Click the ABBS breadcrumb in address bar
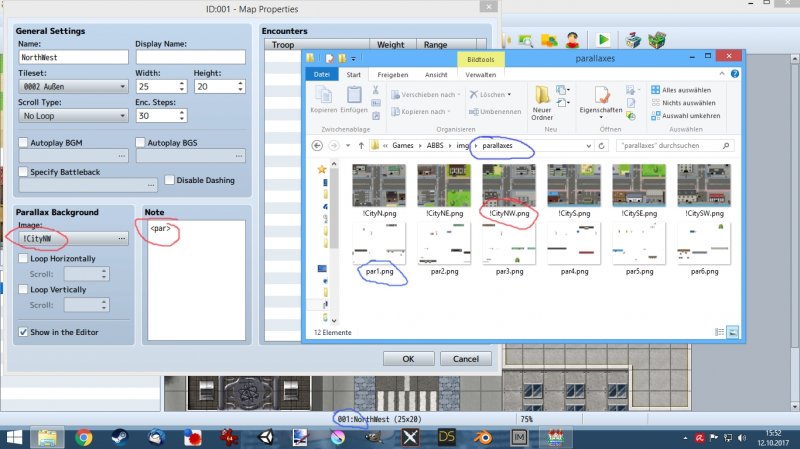 pyautogui.click(x=435, y=145)
